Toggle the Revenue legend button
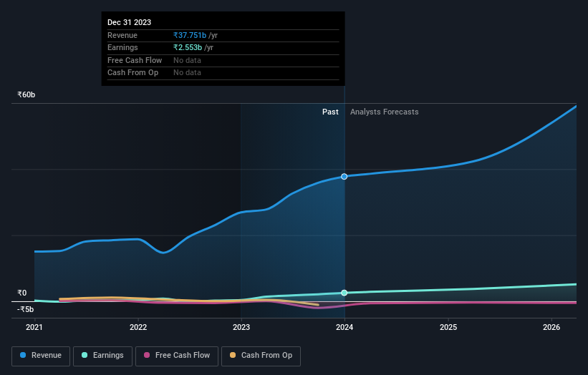 (41, 356)
